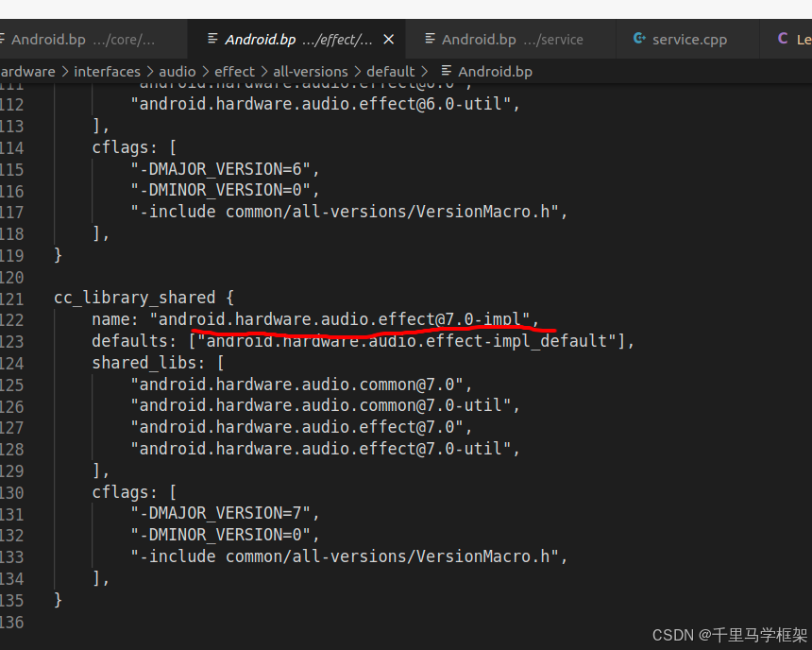Select the 'default' breadcrumb segment

click(391, 72)
